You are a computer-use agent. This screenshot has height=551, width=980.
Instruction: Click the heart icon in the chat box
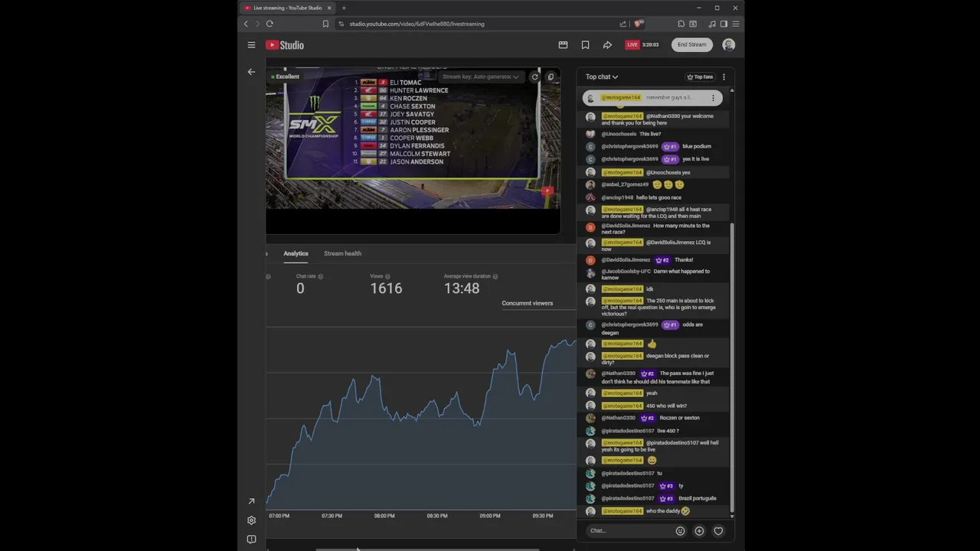click(x=718, y=531)
